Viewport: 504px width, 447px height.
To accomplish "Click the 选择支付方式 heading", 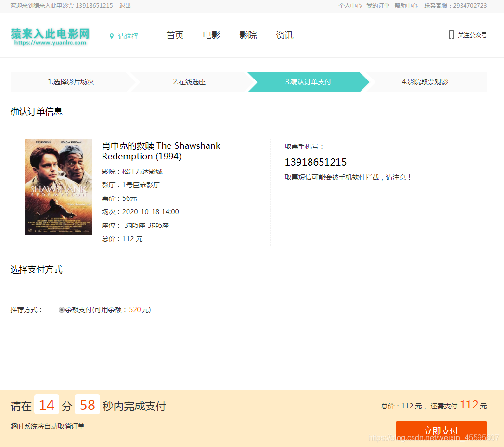I will click(36, 269).
